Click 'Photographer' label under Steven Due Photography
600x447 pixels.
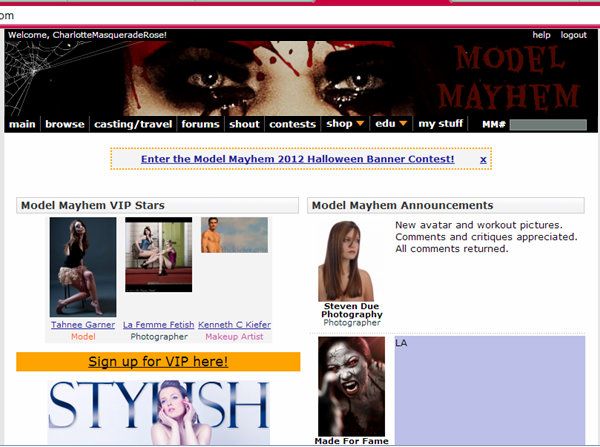pyautogui.click(x=352, y=323)
